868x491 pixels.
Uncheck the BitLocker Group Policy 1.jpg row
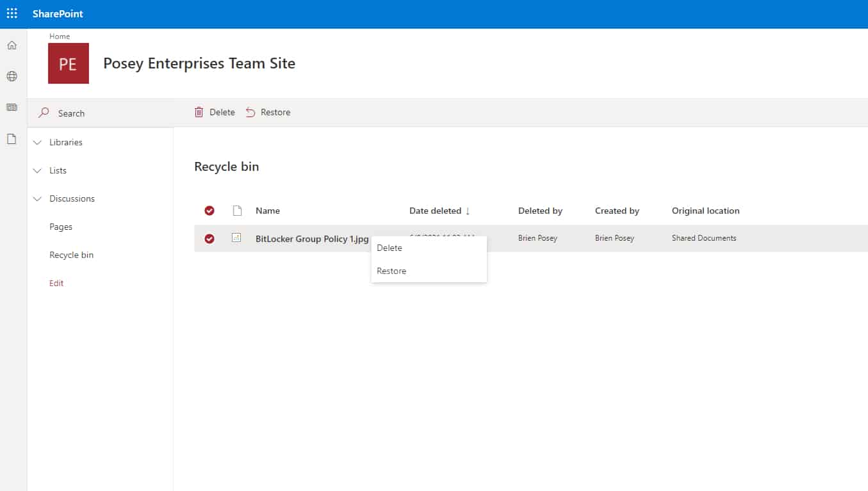coord(209,239)
